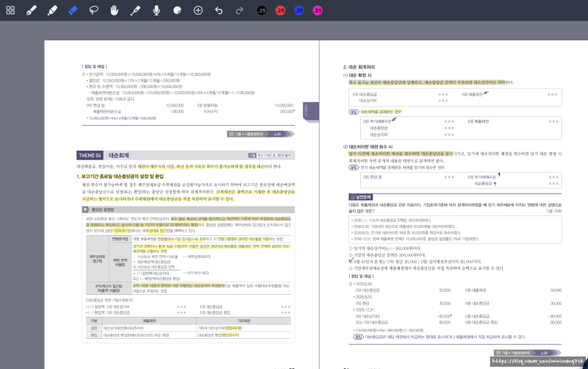Image resolution: width=588 pixels, height=369 pixels.
Task: Start audio recording with the microphone
Action: tap(157, 10)
